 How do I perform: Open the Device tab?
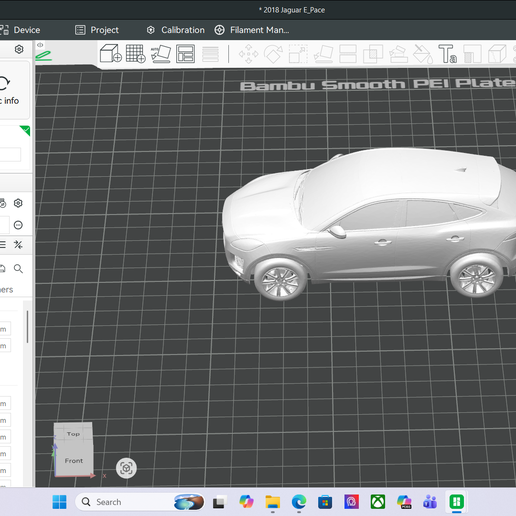(x=20, y=30)
